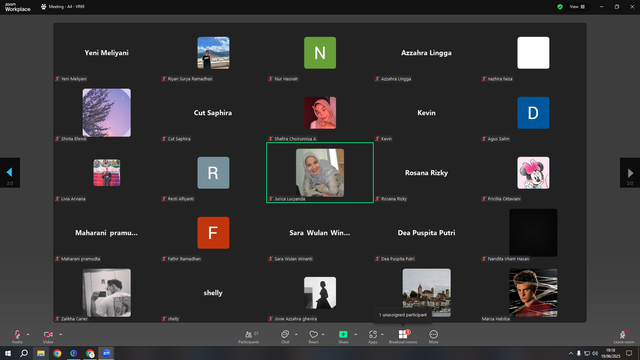Expand the caret beside React
Image resolution: width=640 pixels, height=360 pixels.
[323, 334]
